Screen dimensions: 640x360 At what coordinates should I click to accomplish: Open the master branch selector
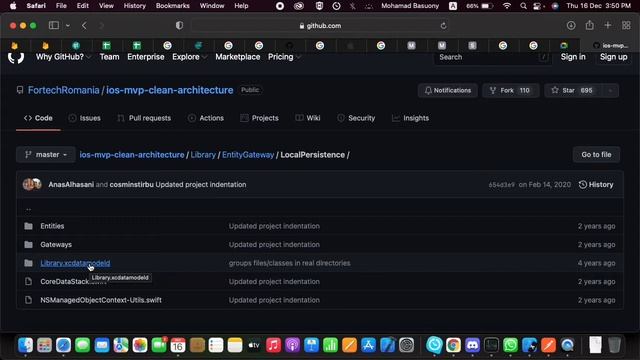(x=46, y=155)
